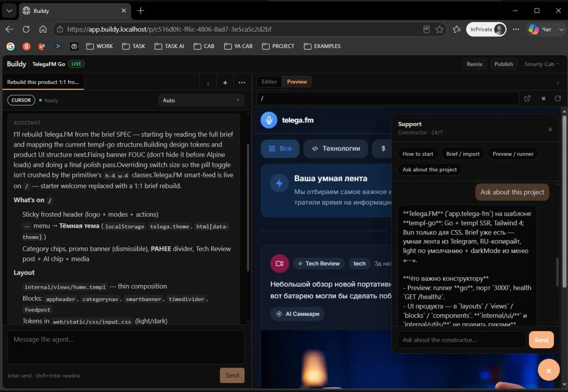
Task: Open the PROJECT bookmarks folder
Action: [x=278, y=46]
